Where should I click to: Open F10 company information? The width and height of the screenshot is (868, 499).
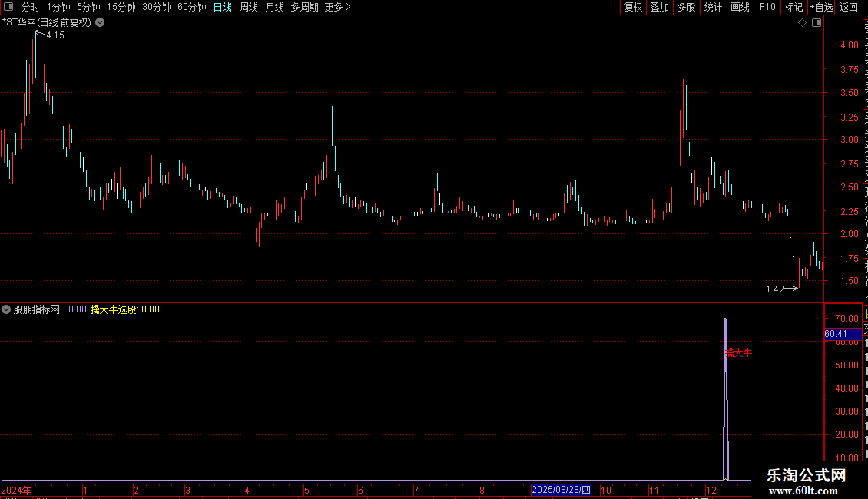(x=767, y=7)
